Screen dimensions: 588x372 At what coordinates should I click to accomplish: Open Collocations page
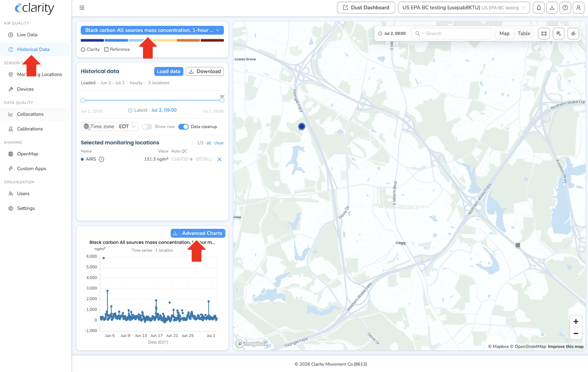pyautogui.click(x=35, y=114)
